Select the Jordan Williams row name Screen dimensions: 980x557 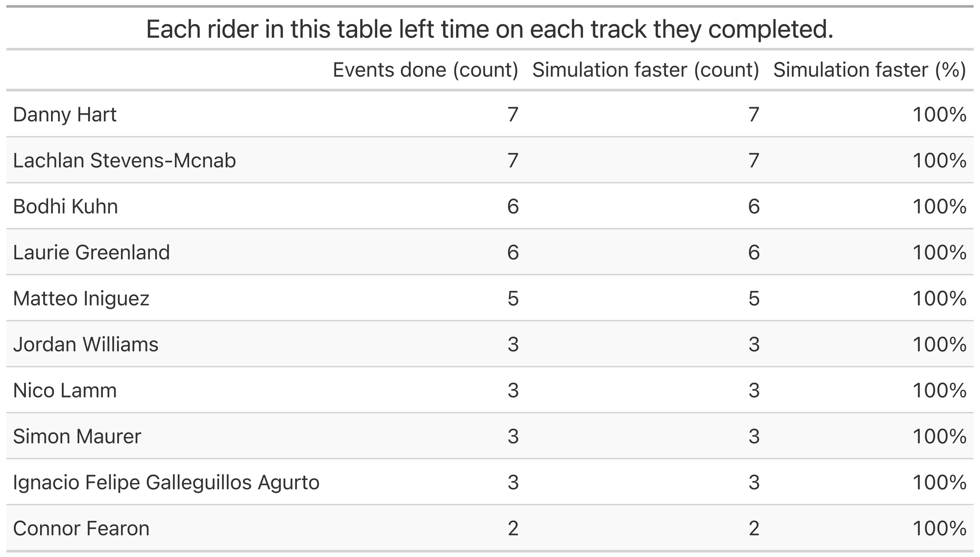tap(86, 344)
